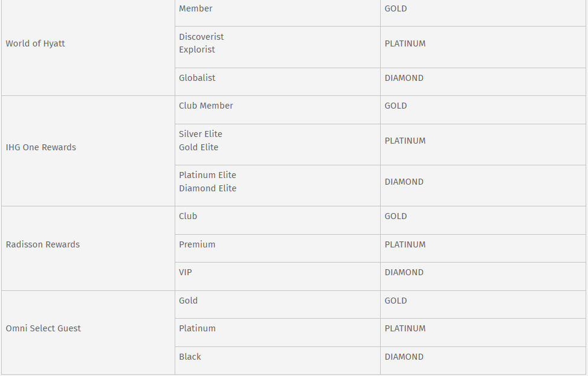Click GOLD status beside Club Member
588x376 pixels.
(x=396, y=106)
